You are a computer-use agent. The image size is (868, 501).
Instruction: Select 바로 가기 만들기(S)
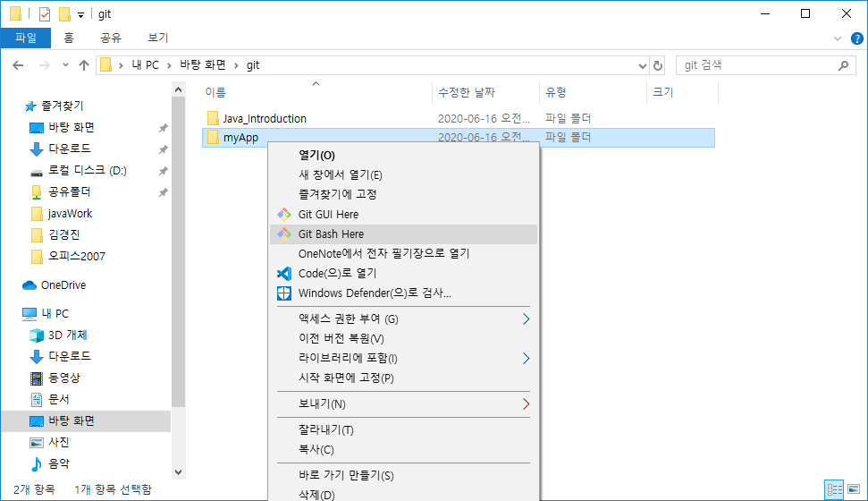pos(403,476)
